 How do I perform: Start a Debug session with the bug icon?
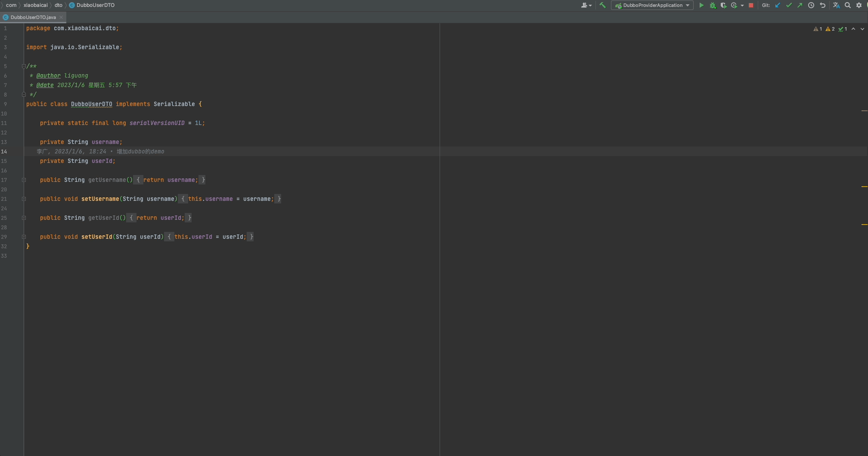point(713,5)
